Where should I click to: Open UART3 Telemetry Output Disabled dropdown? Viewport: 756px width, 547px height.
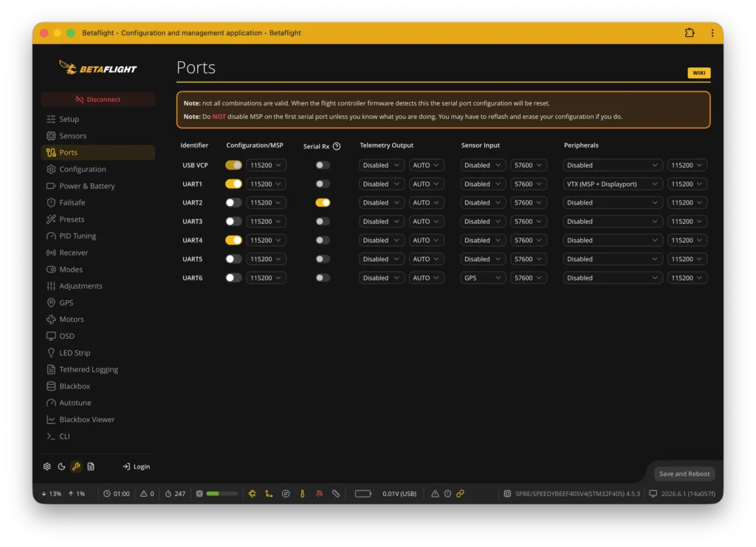tap(382, 221)
